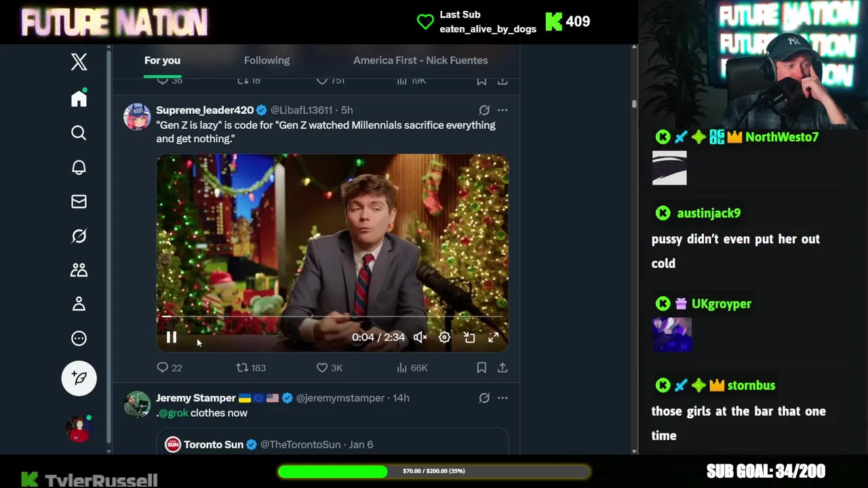Viewport: 868px width, 488px height.
Task: Open Grok icon in the sidebar
Action: coord(79,236)
